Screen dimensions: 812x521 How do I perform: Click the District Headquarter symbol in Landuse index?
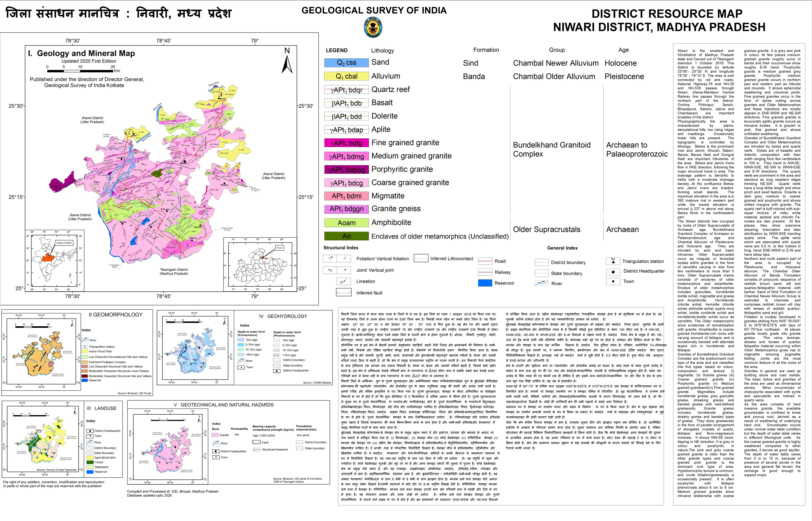90,431
